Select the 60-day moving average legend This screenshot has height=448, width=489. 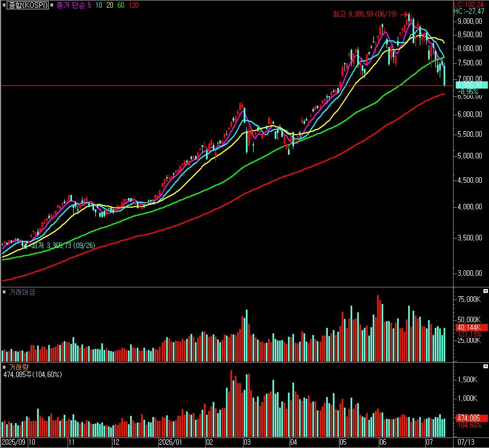click(x=121, y=6)
